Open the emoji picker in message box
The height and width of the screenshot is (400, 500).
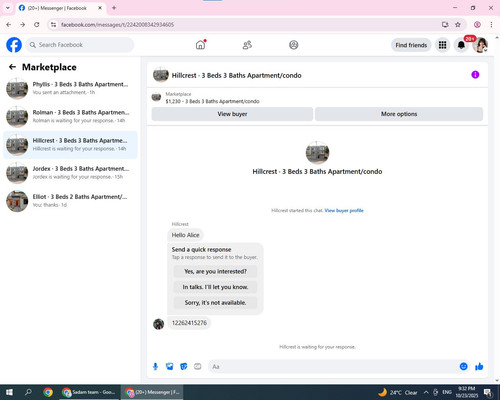463,366
